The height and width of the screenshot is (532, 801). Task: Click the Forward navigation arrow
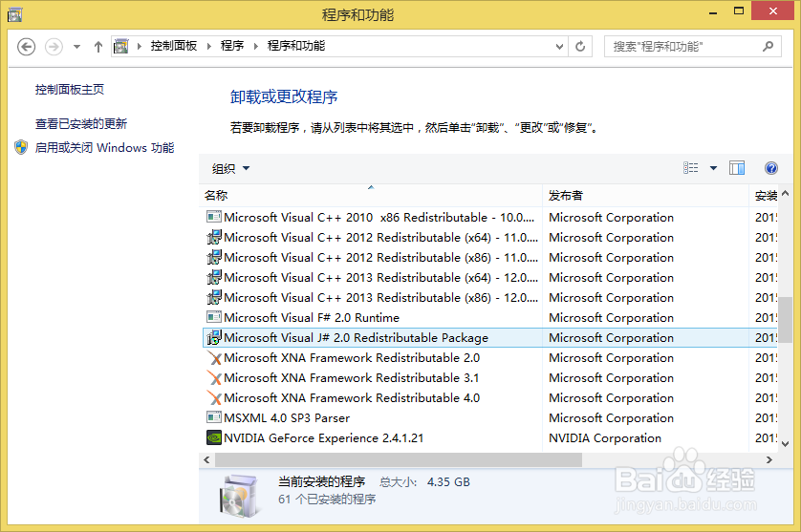tap(54, 47)
